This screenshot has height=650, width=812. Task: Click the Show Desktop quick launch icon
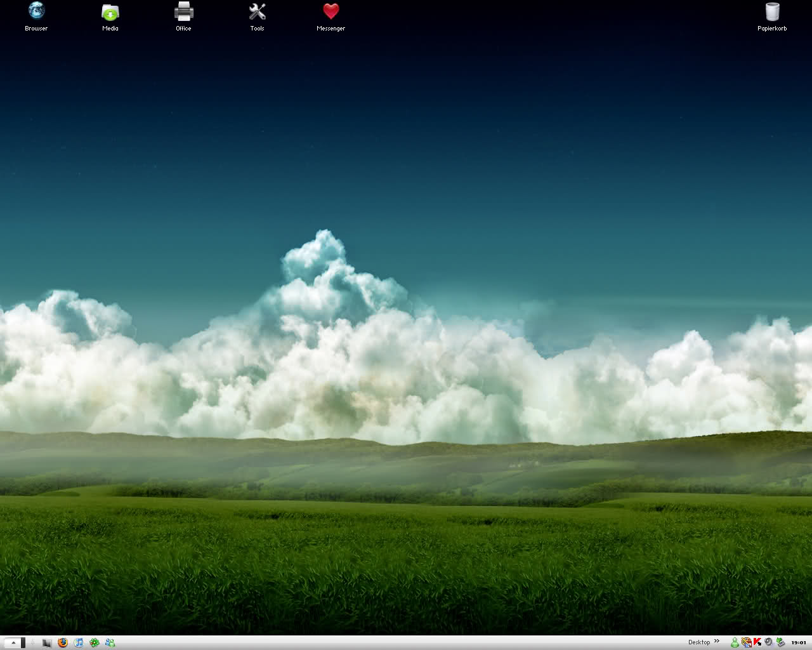click(x=46, y=642)
